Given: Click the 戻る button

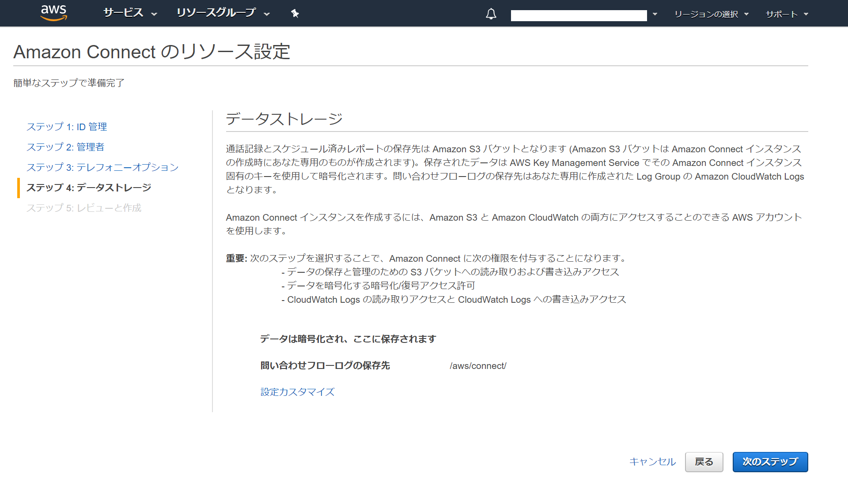Looking at the screenshot, I should (704, 462).
